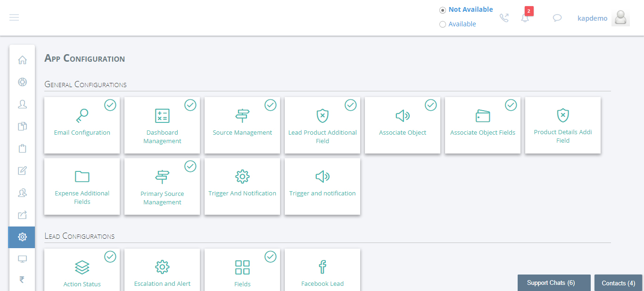Open the kapdemo user menu
Image resolution: width=644 pixels, height=291 pixels.
click(x=593, y=18)
